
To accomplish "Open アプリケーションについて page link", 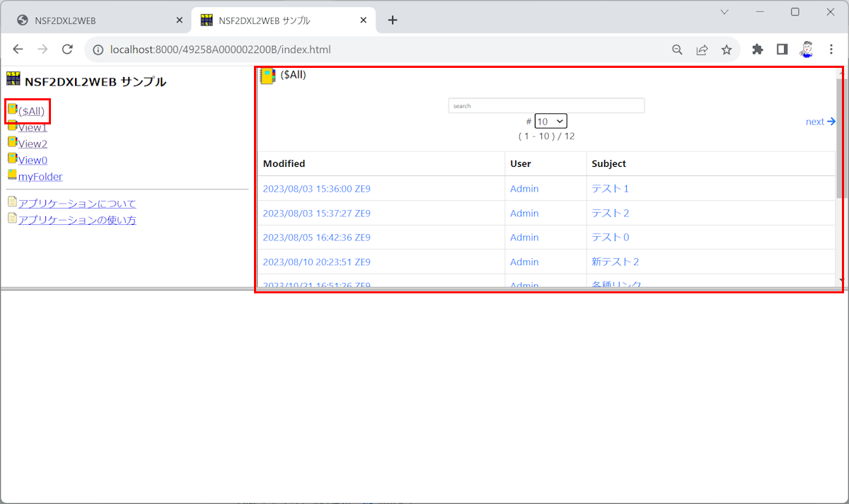I will [77, 204].
